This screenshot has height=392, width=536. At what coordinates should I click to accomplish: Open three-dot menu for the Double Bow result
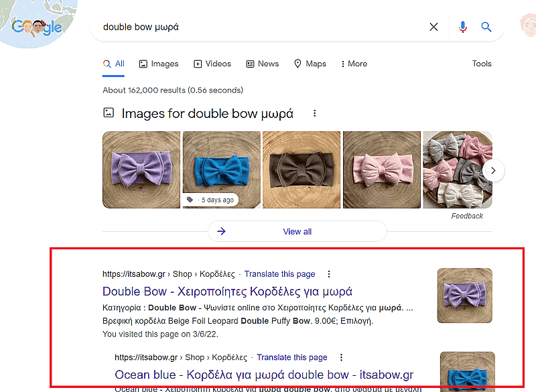coord(329,274)
